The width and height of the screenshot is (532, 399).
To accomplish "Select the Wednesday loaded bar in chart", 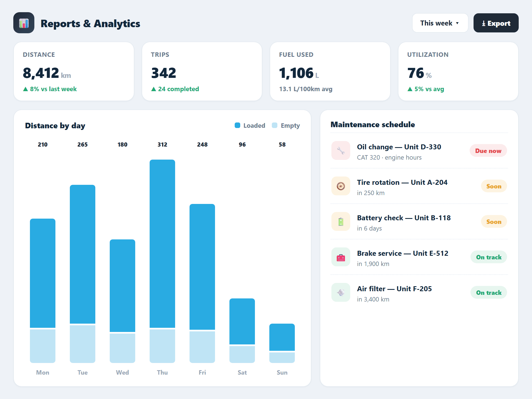I will click(x=122, y=286).
